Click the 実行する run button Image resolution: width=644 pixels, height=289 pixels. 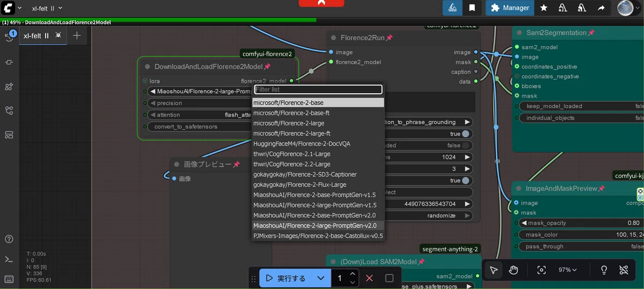point(286,278)
